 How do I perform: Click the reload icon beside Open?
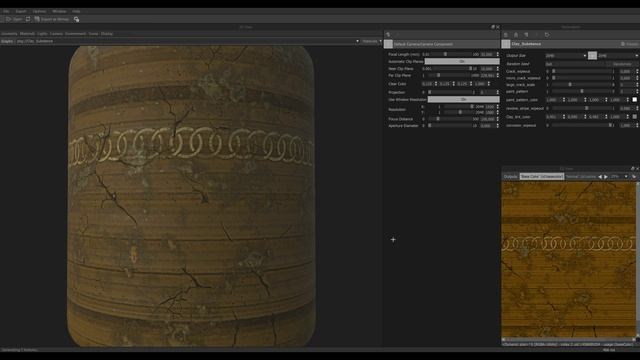[28, 19]
